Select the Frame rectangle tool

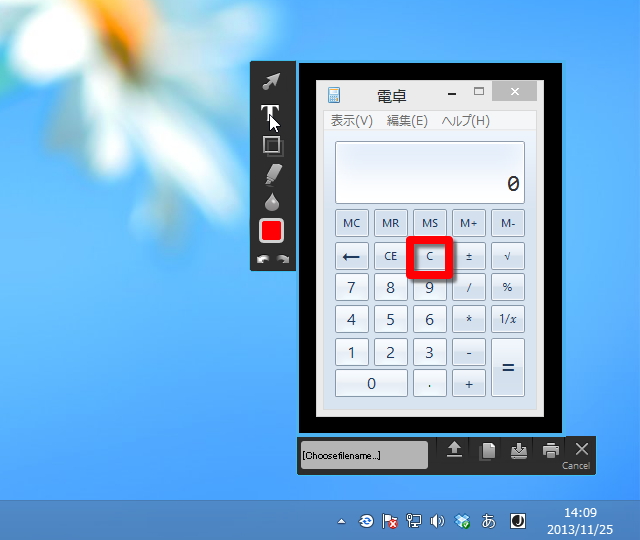pos(272,145)
